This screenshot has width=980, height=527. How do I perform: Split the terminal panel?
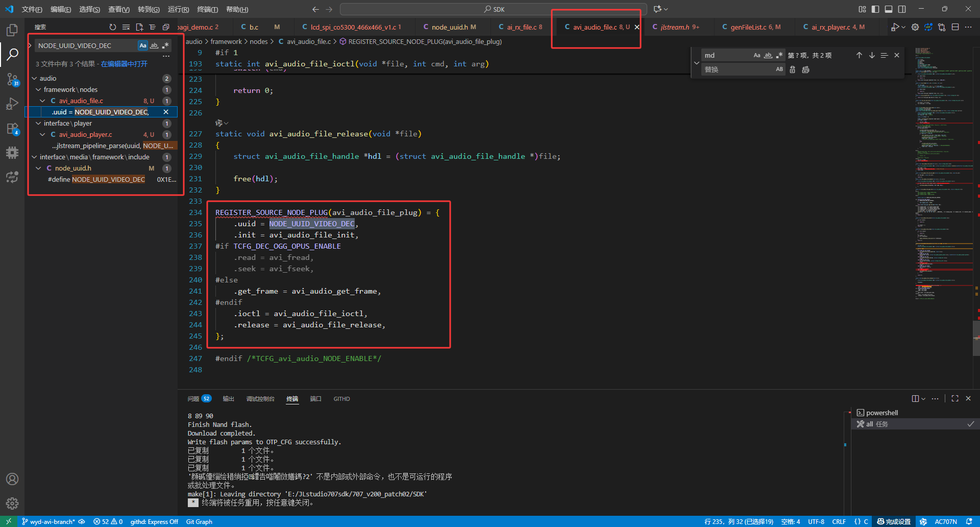pyautogui.click(x=915, y=398)
